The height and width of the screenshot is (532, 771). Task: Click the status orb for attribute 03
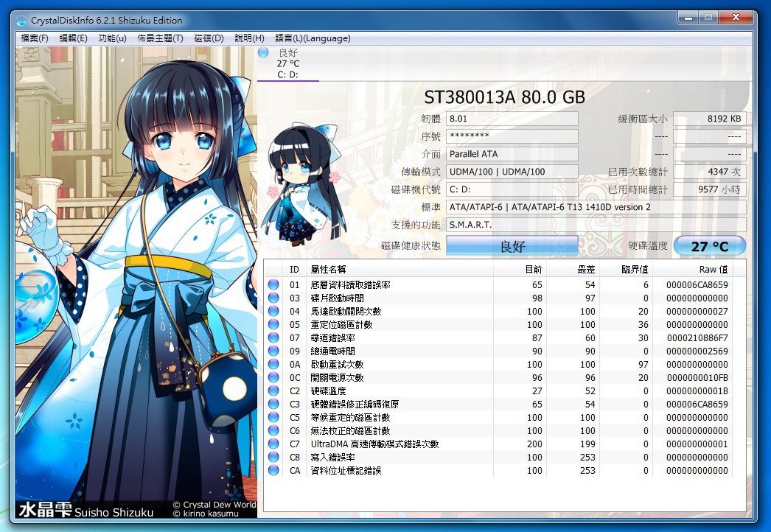[x=273, y=298]
